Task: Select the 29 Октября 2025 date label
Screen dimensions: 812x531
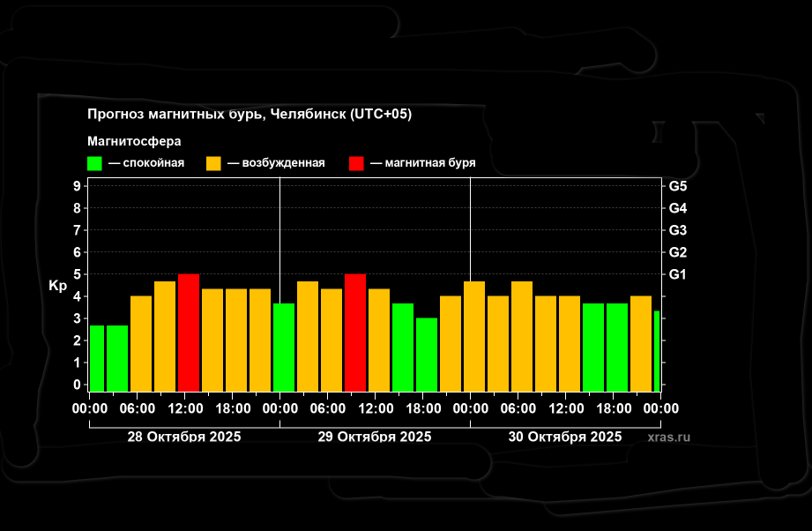Action: click(375, 437)
